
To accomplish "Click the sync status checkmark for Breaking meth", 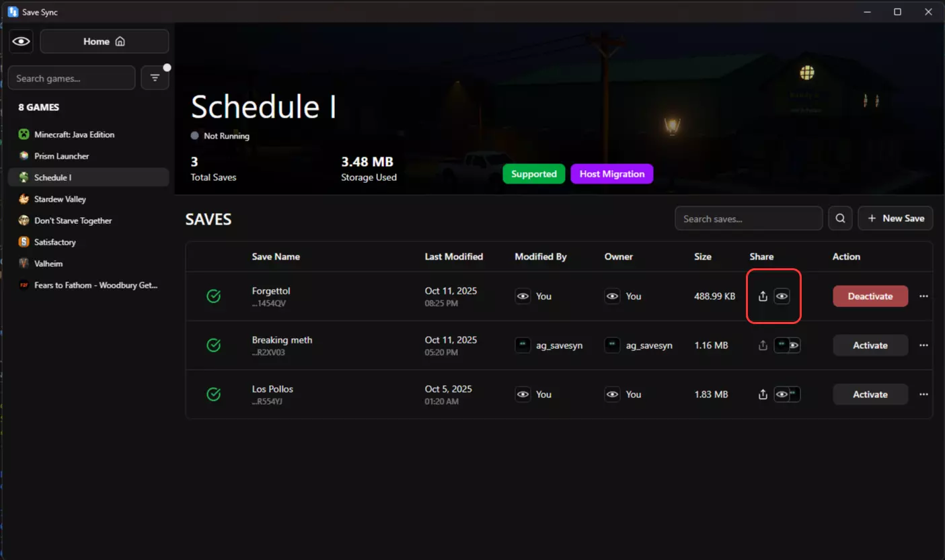I will (213, 346).
